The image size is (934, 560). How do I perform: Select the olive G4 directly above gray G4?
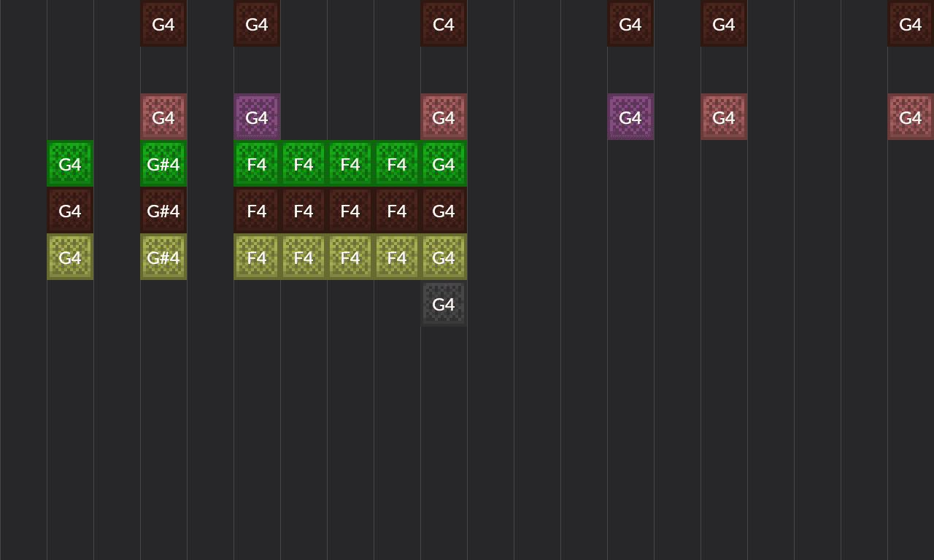click(x=444, y=257)
